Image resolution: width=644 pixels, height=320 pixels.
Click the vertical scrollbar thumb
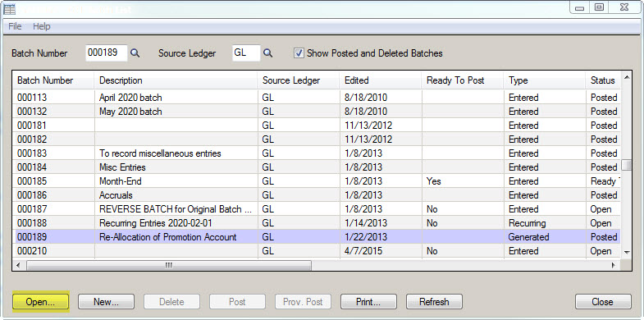pyautogui.click(x=626, y=165)
